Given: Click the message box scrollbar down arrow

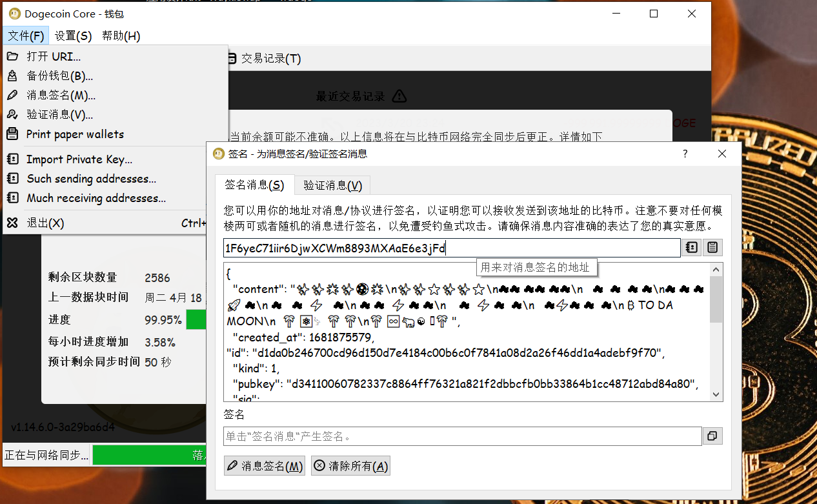Looking at the screenshot, I should click(x=716, y=394).
